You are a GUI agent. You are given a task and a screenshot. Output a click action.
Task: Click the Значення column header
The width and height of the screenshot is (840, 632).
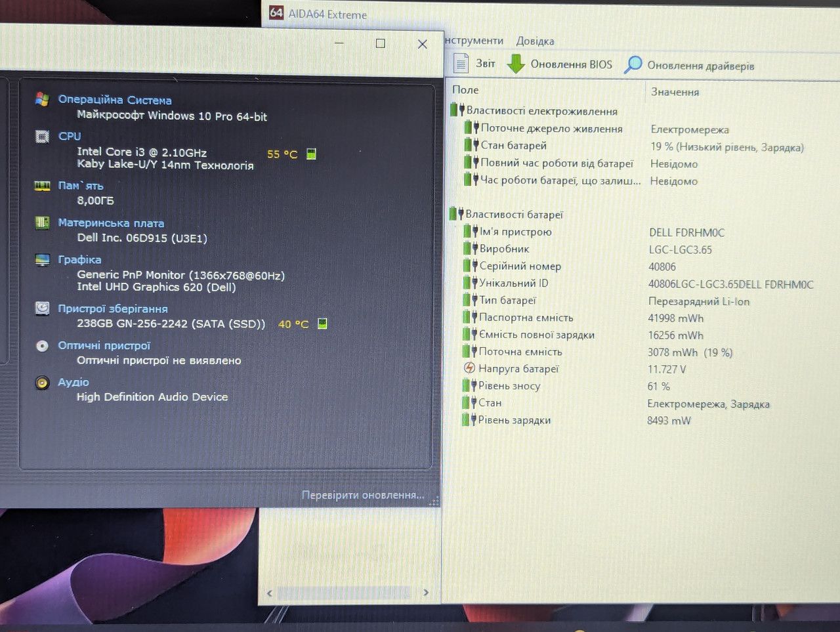click(675, 92)
